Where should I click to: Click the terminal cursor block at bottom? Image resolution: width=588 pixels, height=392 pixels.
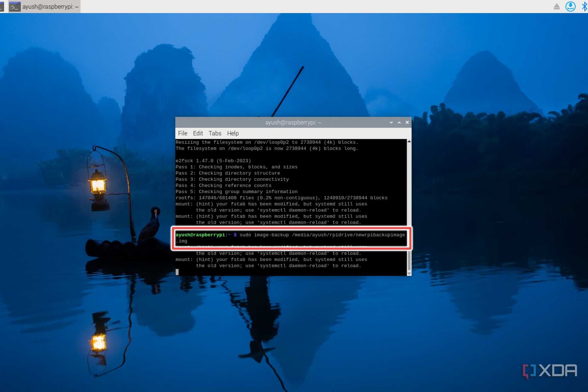pos(177,272)
